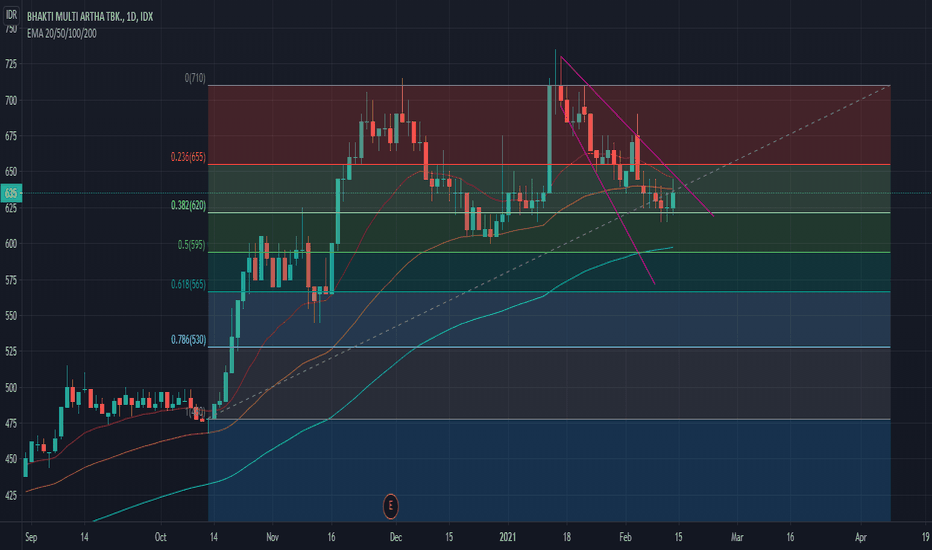
Task: Select the Fibonacci label 0.786(530)
Action: (188, 340)
